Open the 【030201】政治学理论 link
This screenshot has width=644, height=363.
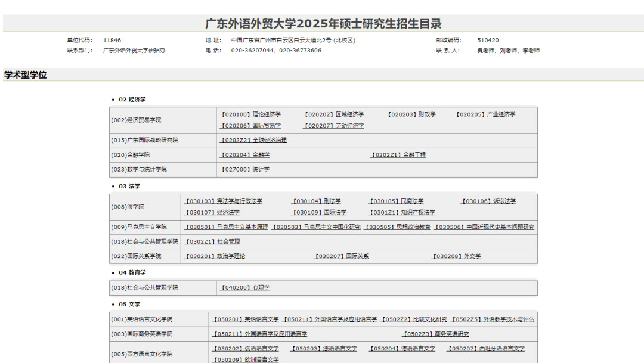coord(215,256)
